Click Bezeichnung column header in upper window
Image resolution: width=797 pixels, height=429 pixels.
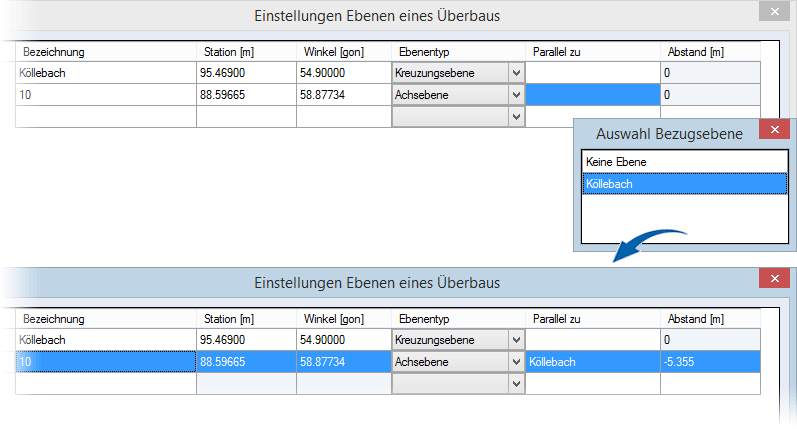(x=106, y=52)
